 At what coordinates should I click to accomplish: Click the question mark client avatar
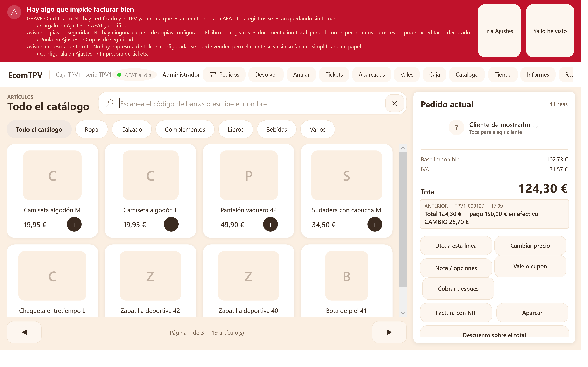coord(456,127)
